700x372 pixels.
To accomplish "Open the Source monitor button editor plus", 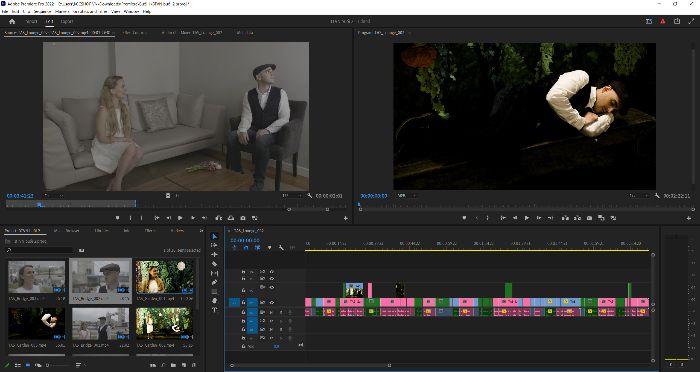I will click(x=346, y=218).
